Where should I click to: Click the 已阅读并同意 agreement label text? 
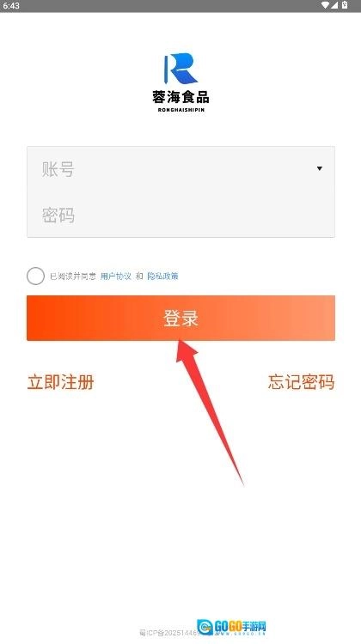pyautogui.click(x=73, y=276)
